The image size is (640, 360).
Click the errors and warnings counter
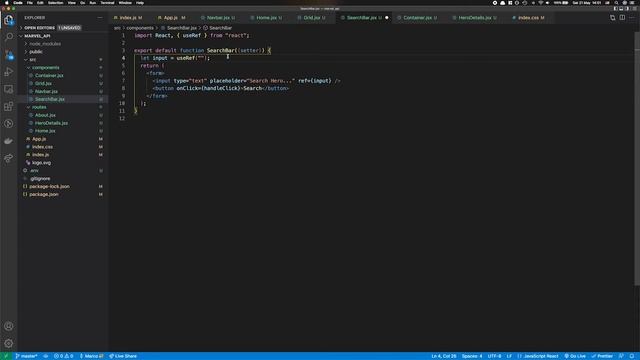63,356
